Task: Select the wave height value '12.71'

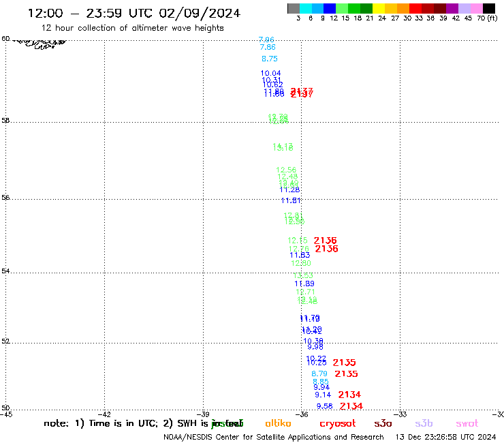Action: [x=305, y=292]
